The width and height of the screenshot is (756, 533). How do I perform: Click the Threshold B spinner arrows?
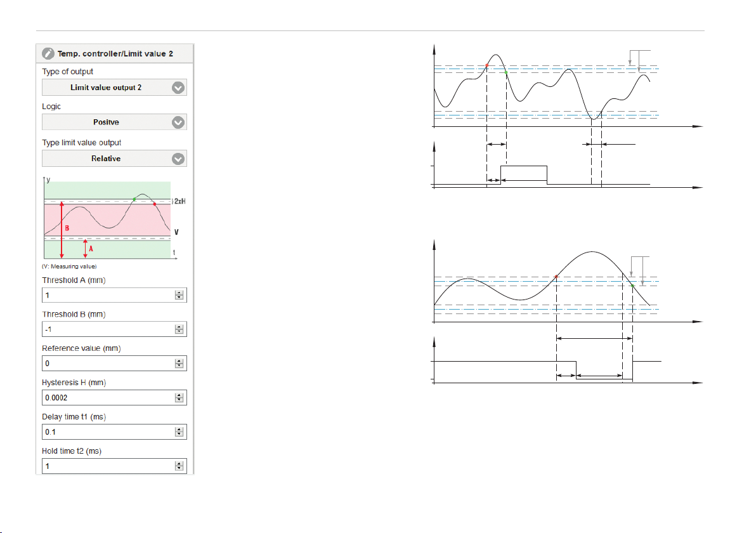(x=179, y=329)
